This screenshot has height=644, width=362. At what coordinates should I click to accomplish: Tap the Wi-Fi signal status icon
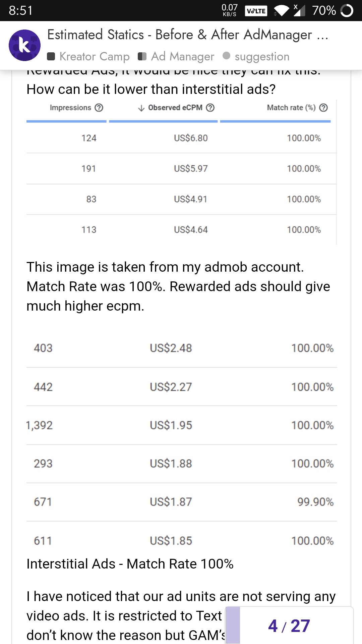click(x=281, y=11)
